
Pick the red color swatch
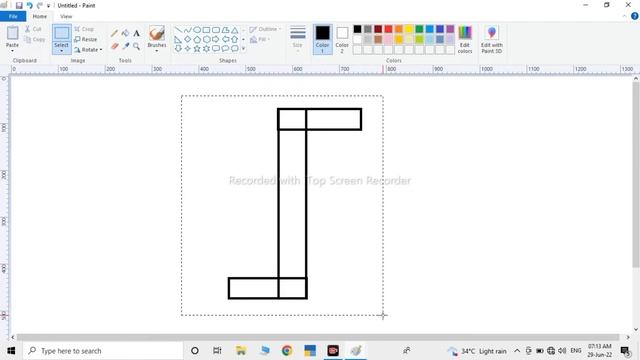[388, 29]
